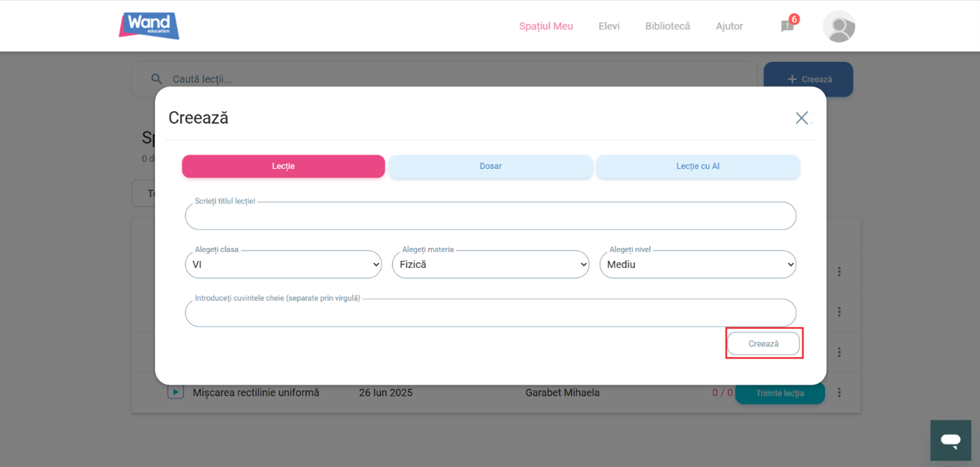Viewport: 980px width, 467px height.
Task: Expand the Alegeți materia dropdown
Action: tap(490, 264)
